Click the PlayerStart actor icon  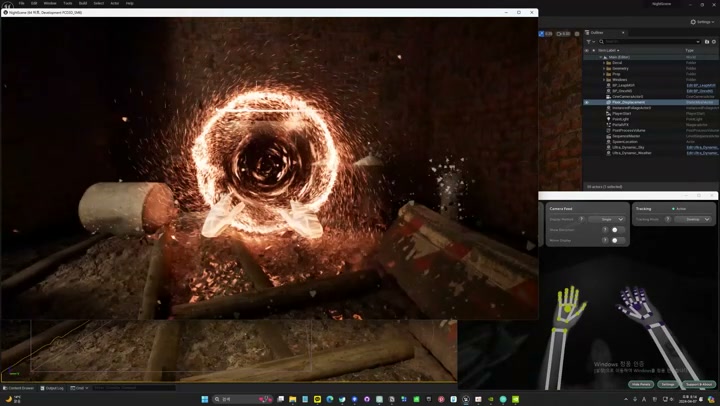point(609,113)
